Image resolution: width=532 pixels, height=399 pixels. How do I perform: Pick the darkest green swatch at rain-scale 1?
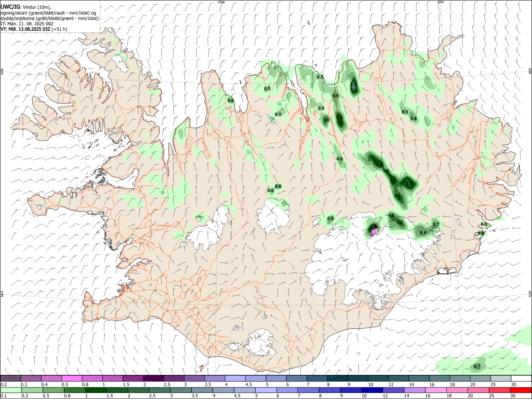click(x=96, y=390)
